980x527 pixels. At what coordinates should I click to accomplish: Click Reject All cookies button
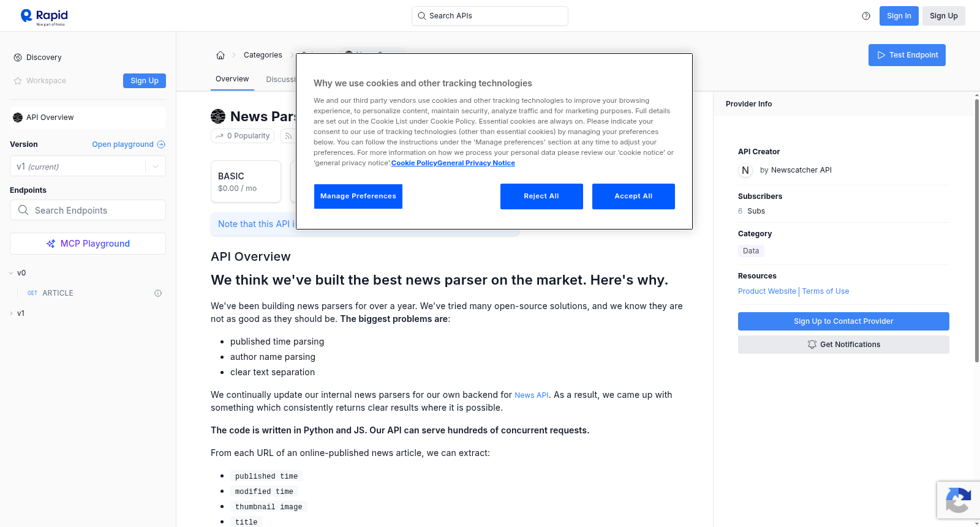[x=541, y=196]
